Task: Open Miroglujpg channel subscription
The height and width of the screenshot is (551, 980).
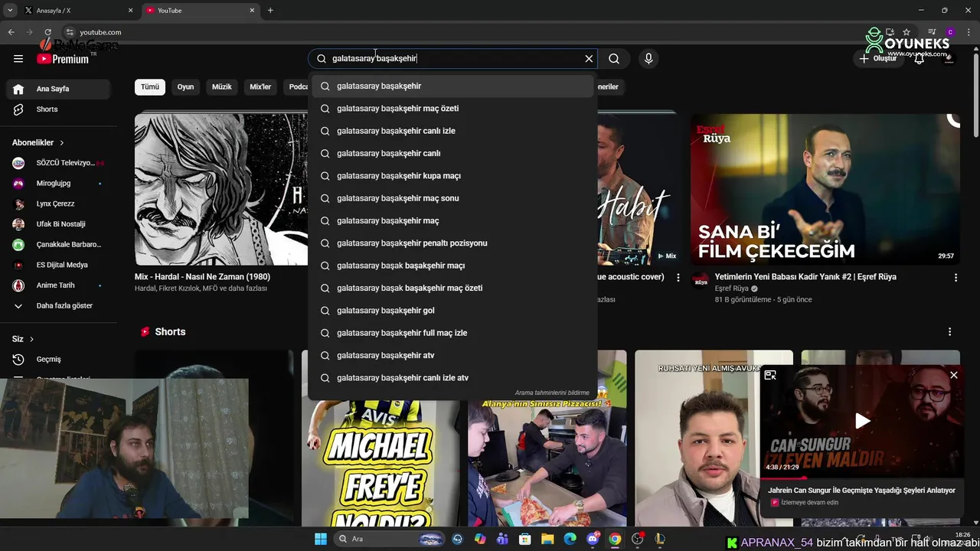Action: click(x=58, y=184)
